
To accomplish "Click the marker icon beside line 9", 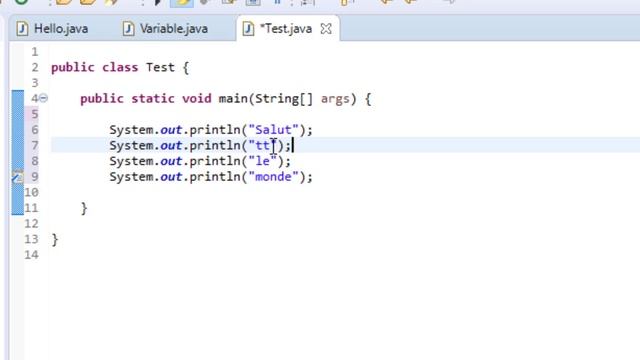I will pyautogui.click(x=17, y=177).
